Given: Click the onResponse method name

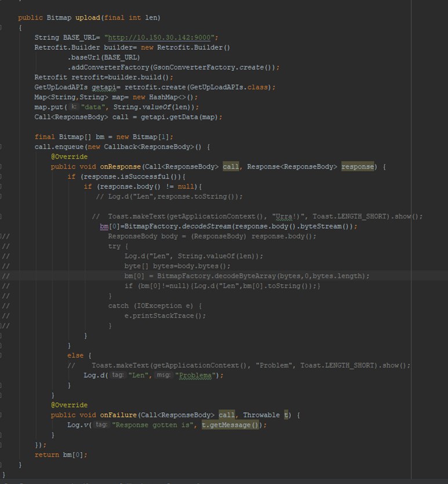Looking at the screenshot, I should (x=121, y=167).
